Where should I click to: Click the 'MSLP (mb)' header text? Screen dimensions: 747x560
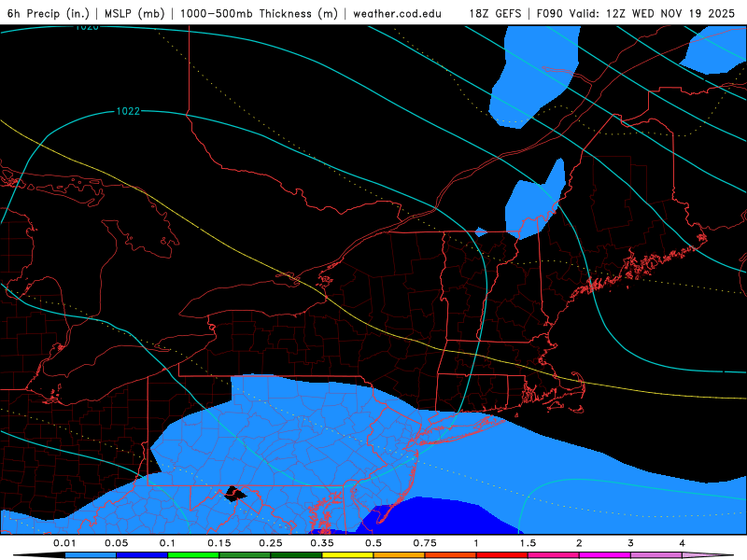pos(134,13)
